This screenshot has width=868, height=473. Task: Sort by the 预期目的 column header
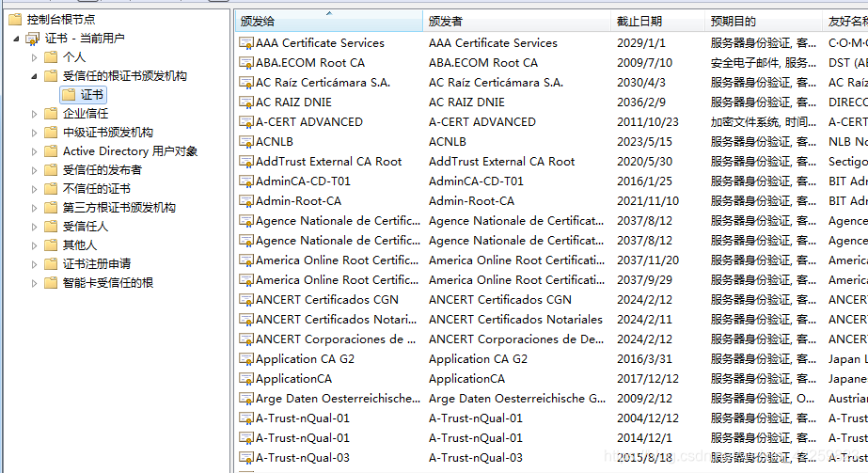[x=764, y=21]
